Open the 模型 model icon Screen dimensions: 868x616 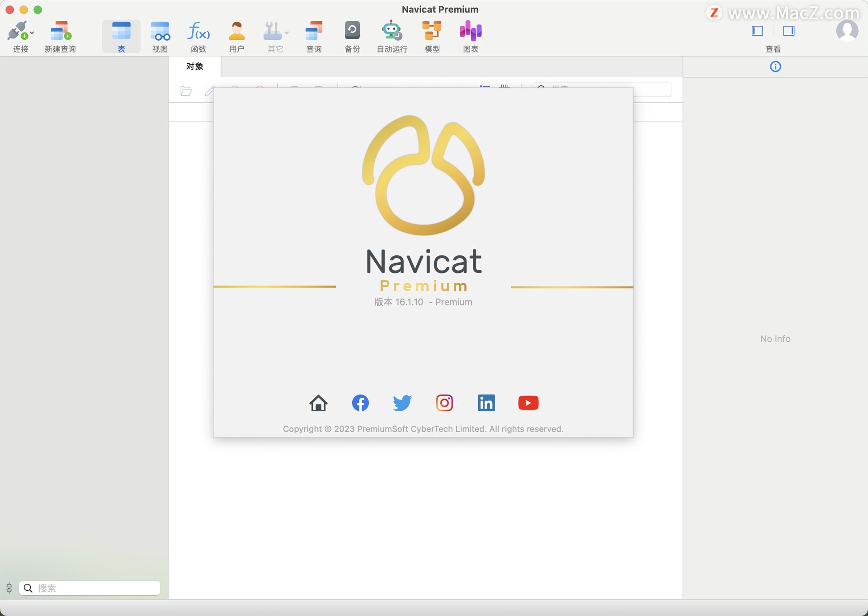point(432,31)
